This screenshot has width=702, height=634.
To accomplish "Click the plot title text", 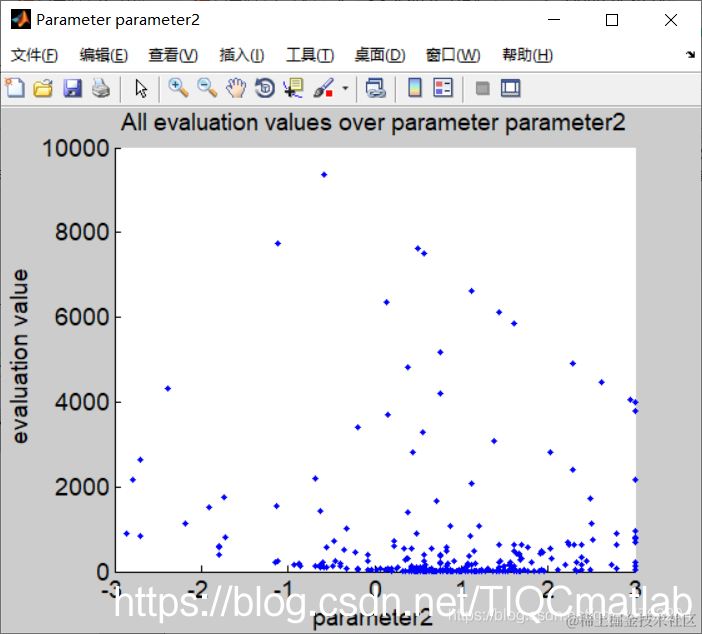I will (x=373, y=122).
